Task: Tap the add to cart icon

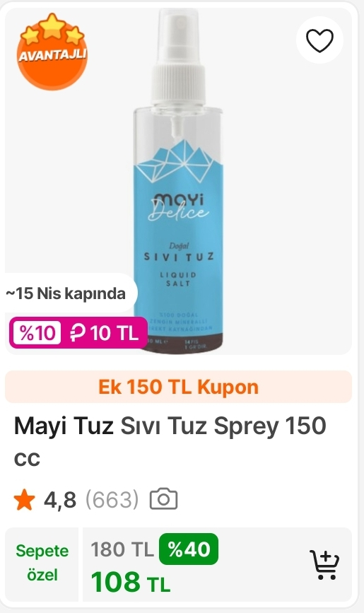Action: pos(324,564)
